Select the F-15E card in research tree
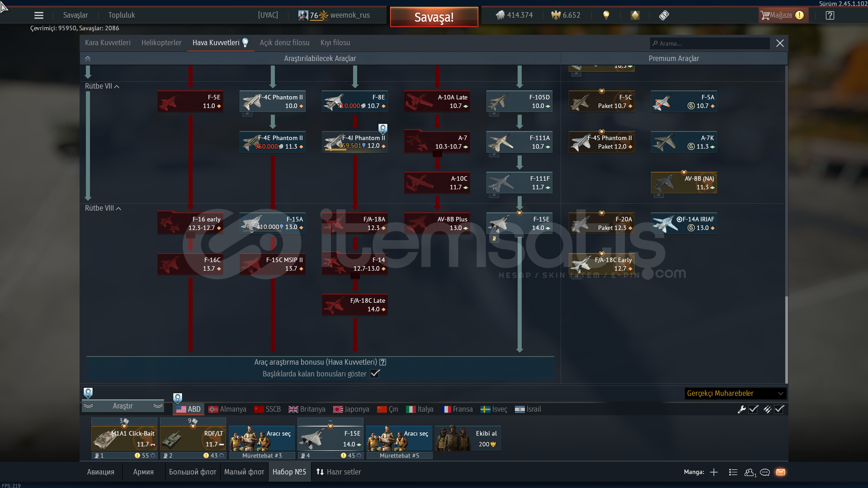Screen dimensions: 868x488 pos(519,223)
